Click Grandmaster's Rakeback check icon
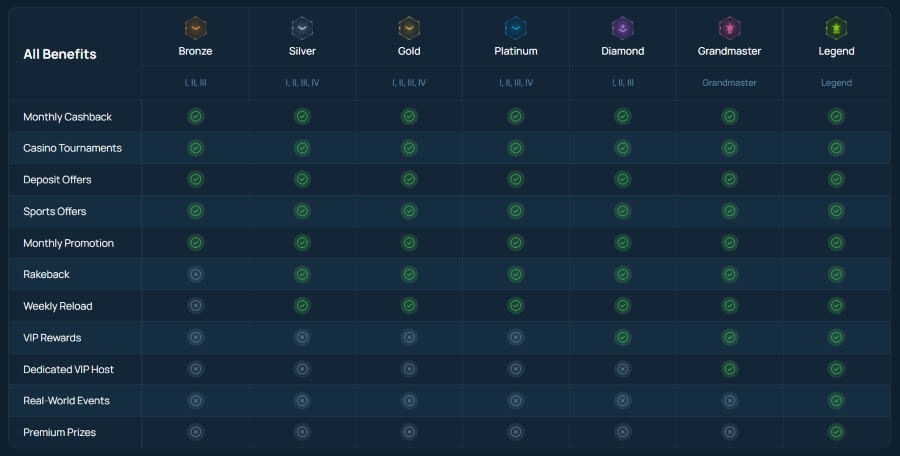 pos(730,275)
